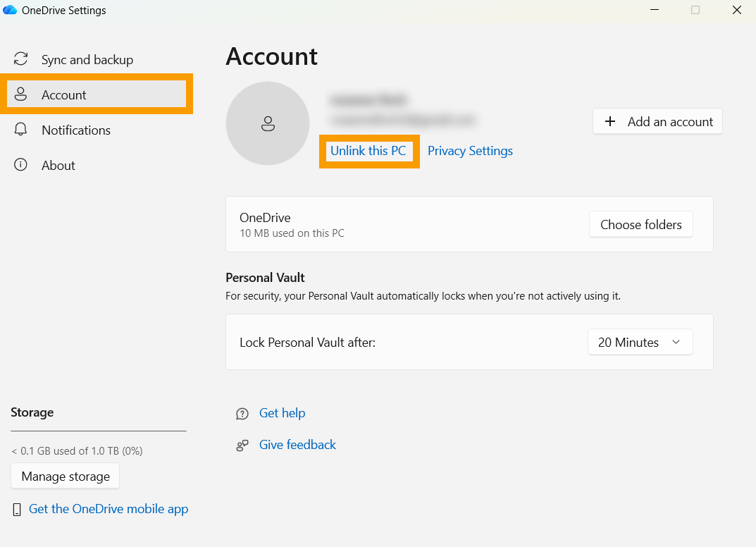
Task: Expand the 20 Minutes dropdown chevron
Action: (x=676, y=343)
